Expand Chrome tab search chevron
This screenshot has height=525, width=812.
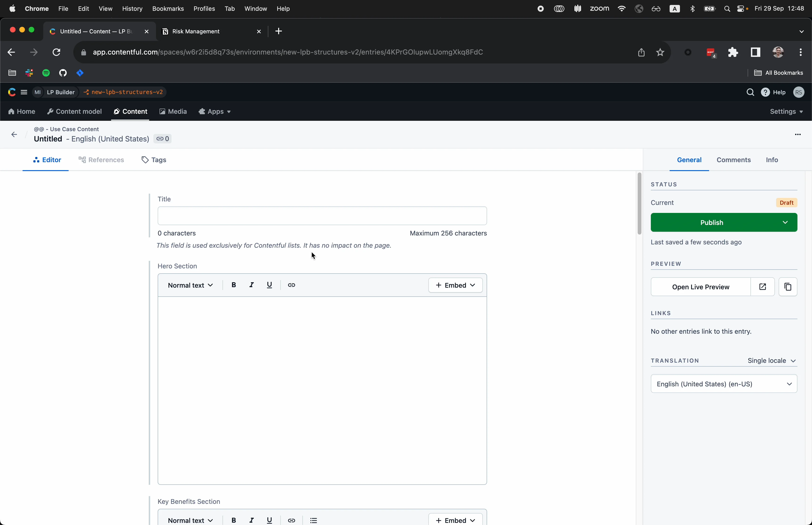pyautogui.click(x=801, y=31)
